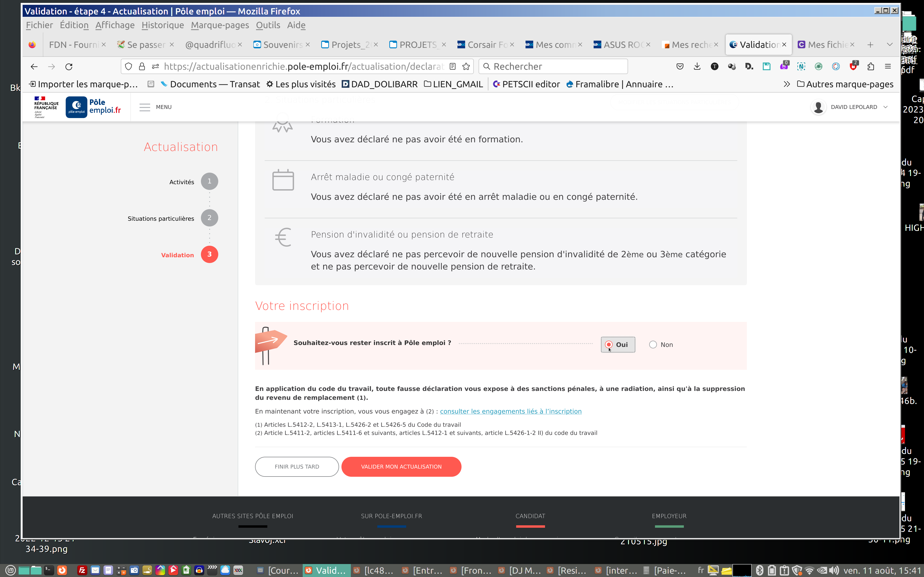
Task: Show more bookmarks with the double chevron
Action: tap(787, 84)
